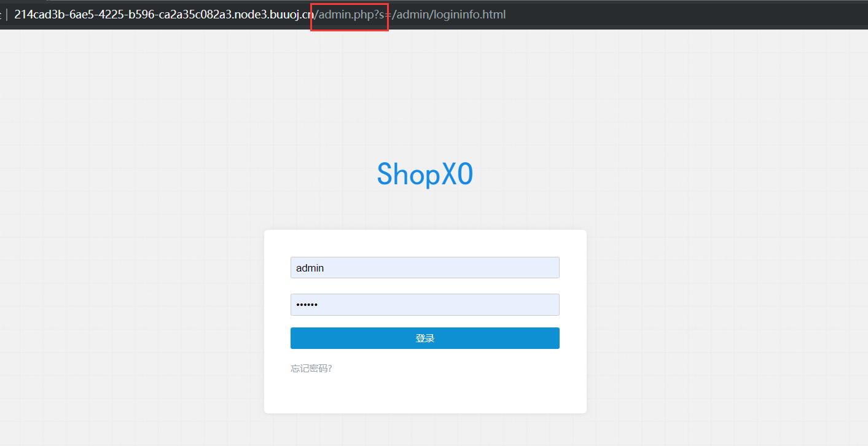Viewport: 868px width, 446px height.
Task: Click the partial icon at the far top-left
Action: tap(2, 15)
